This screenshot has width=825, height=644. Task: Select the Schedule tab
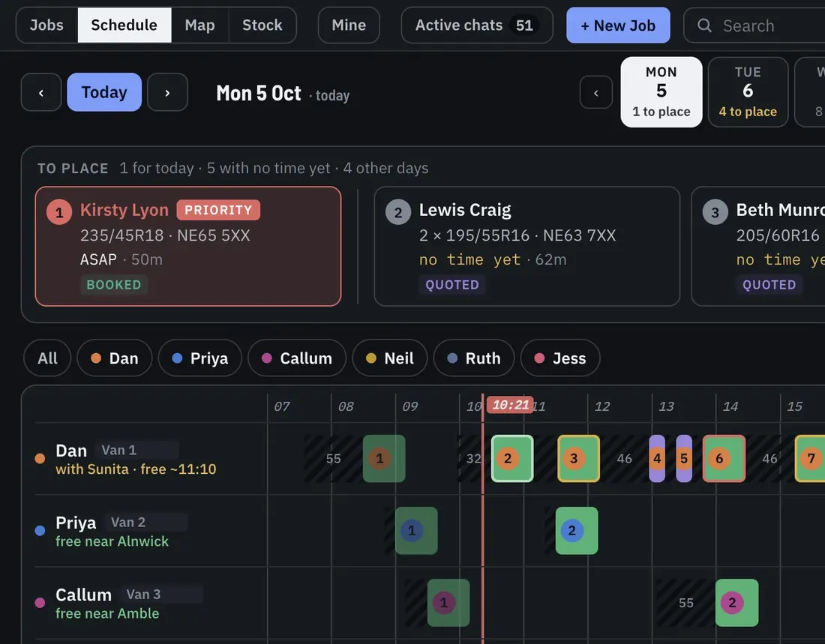124,25
